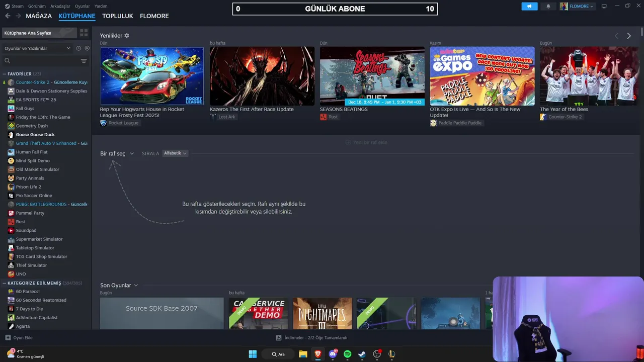The width and height of the screenshot is (644, 362).
Task: Click the Oyun Ekle plus icon
Action: pyautogui.click(x=8, y=338)
